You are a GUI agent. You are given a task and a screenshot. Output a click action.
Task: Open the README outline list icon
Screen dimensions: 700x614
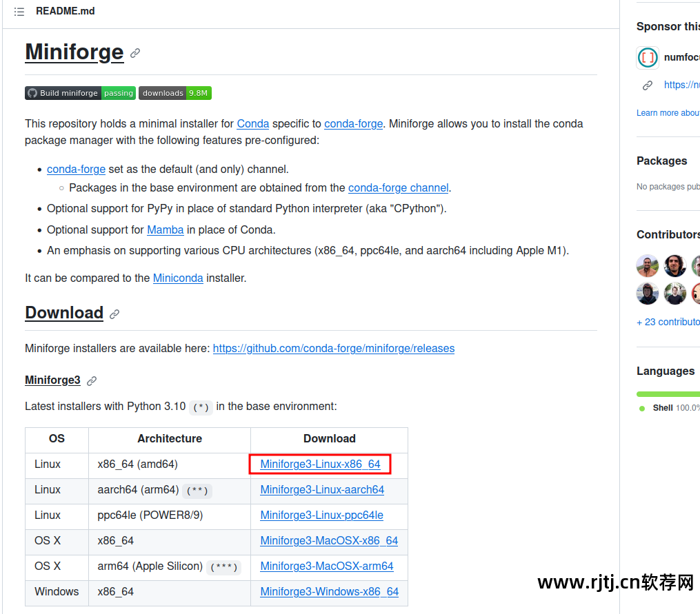[19, 12]
